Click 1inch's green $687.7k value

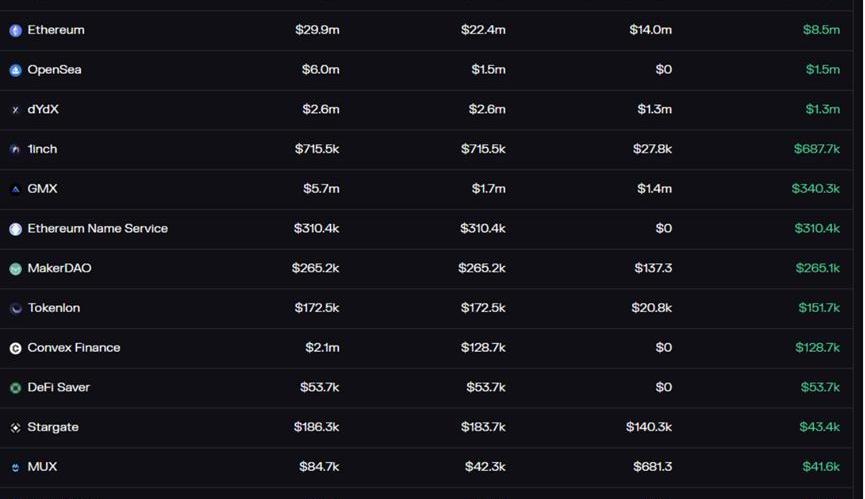[x=816, y=149]
